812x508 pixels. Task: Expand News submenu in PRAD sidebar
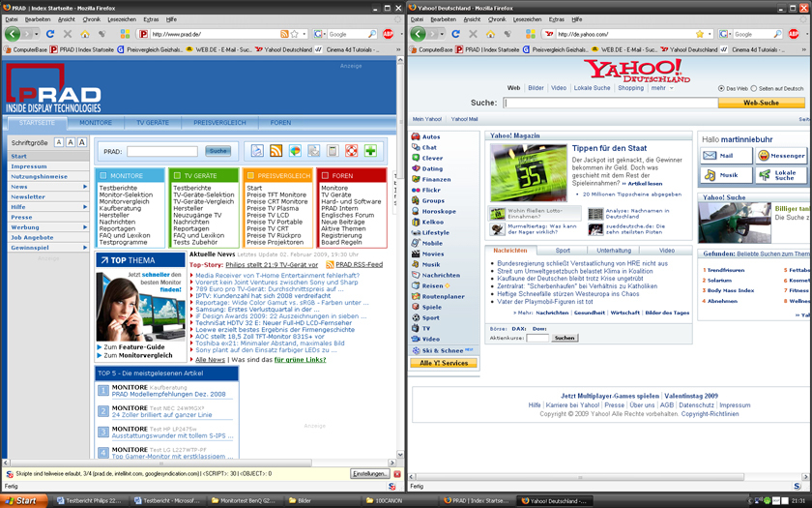click(x=85, y=187)
